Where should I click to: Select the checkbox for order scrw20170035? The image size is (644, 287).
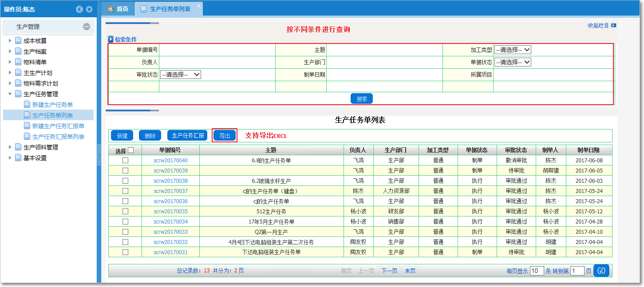pos(125,212)
